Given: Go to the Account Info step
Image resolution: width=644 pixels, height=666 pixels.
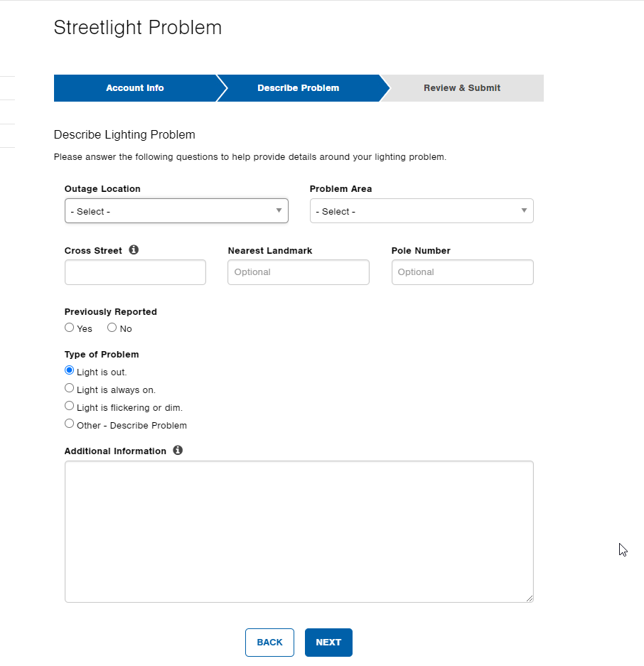Looking at the screenshot, I should point(134,88).
